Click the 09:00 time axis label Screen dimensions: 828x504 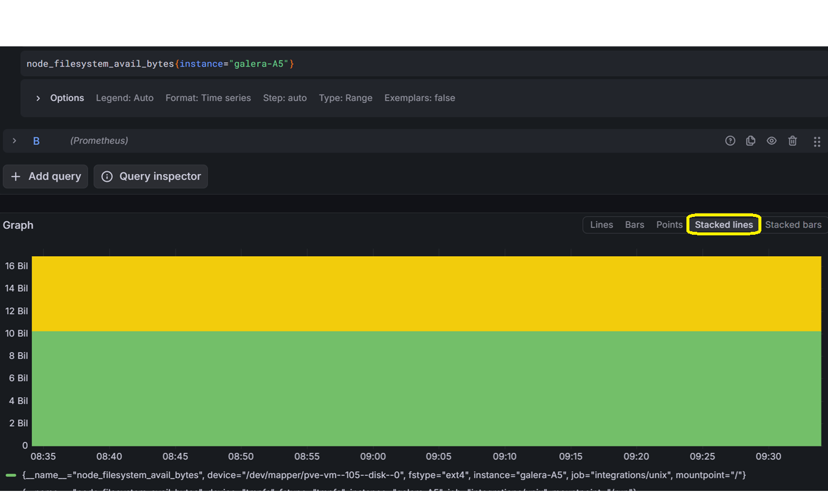tap(372, 456)
